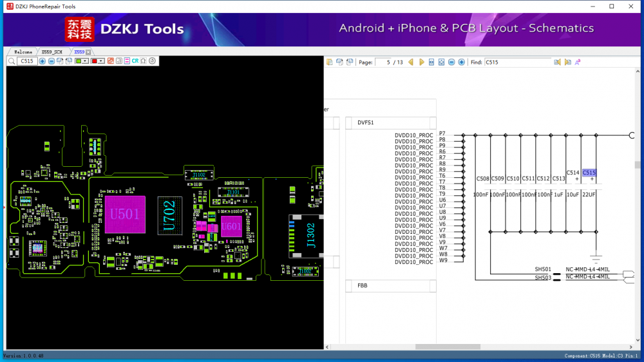This screenshot has width=644, height=362.
Task: Go to next page in schematic viewer
Action: pos(421,62)
